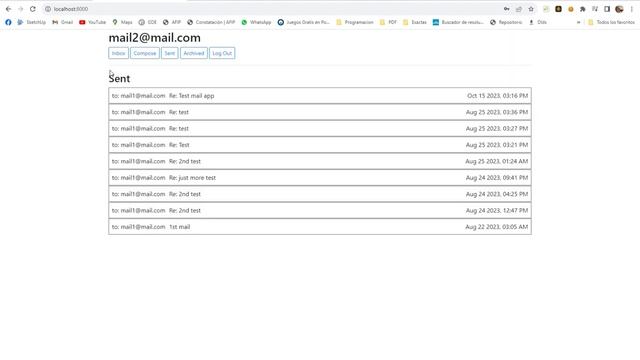The image size is (640, 360).
Task: Open the Dbls bookmark
Action: [x=538, y=22]
